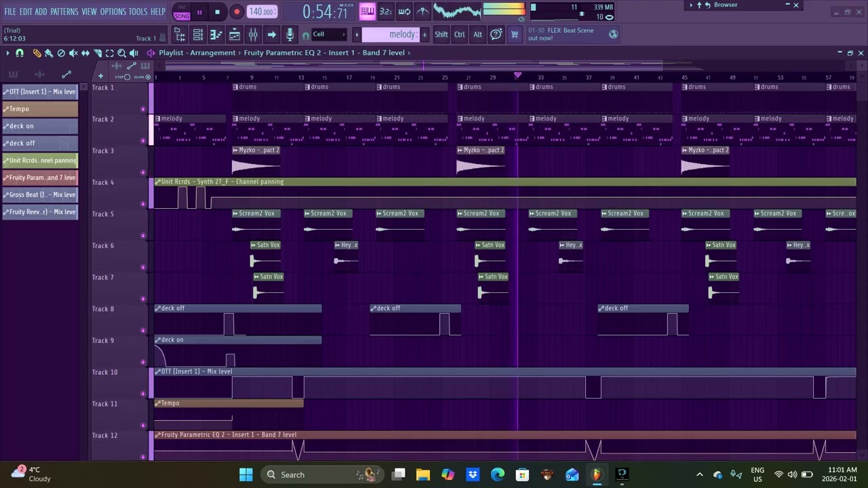Click the plus button to add a pattern
Viewport: 868px width, 488px height.
(x=425, y=35)
